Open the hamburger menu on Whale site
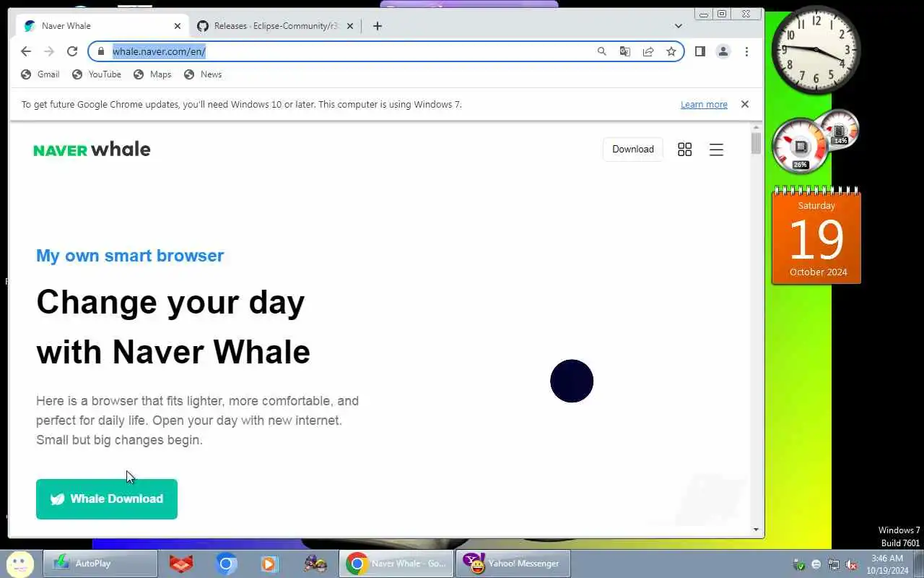Viewport: 924px width, 578px height. click(x=716, y=150)
